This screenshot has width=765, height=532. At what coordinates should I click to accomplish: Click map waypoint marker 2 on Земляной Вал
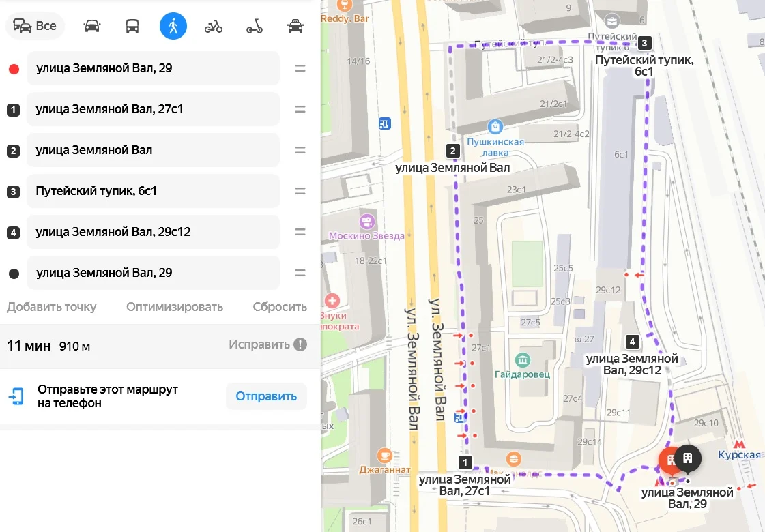click(452, 151)
